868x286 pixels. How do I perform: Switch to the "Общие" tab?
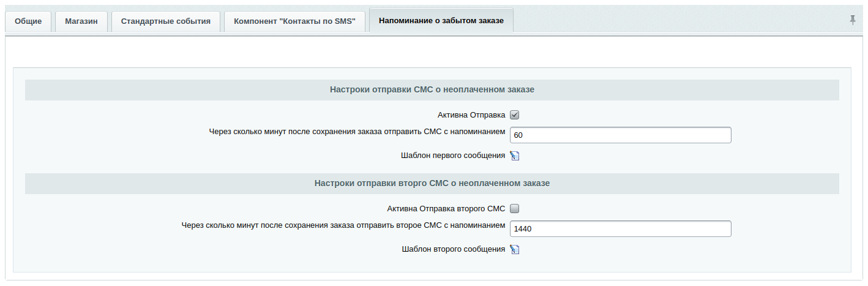click(x=28, y=21)
